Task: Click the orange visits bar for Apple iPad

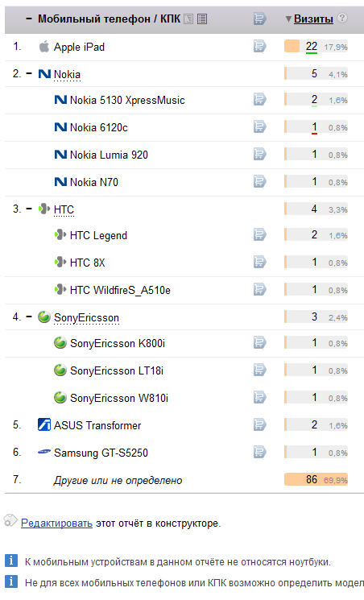Action: point(292,46)
